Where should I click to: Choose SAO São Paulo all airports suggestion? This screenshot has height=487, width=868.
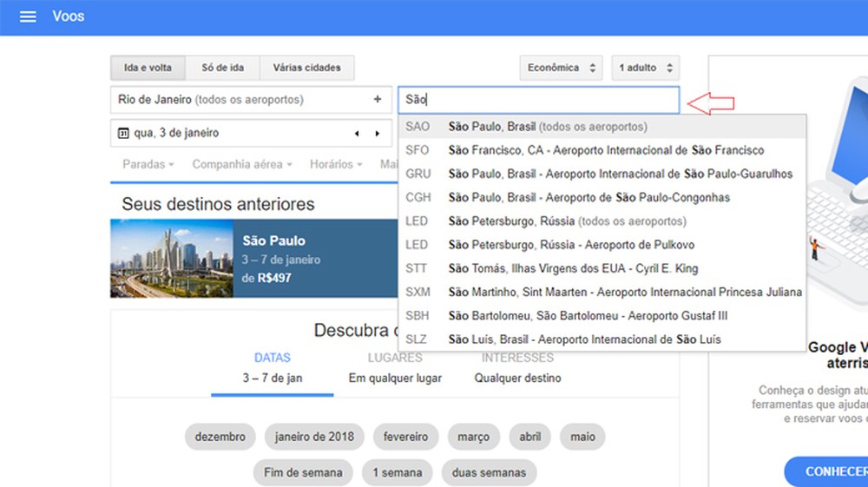[602, 127]
